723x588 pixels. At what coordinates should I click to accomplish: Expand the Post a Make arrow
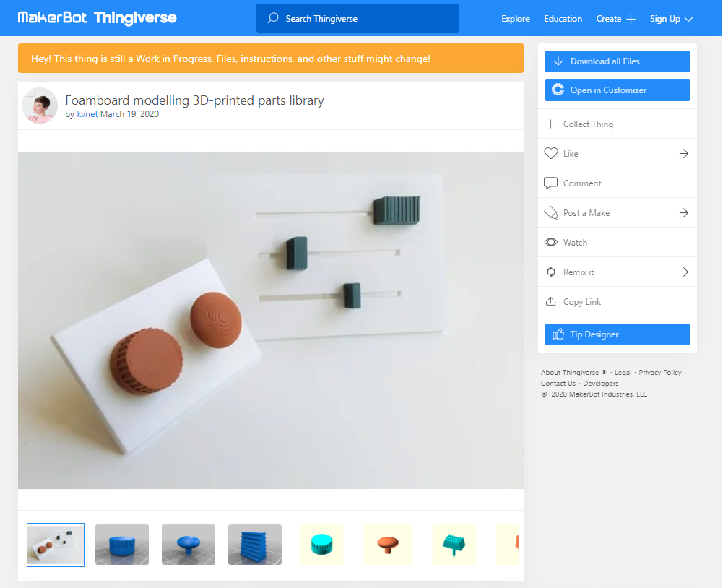(684, 212)
